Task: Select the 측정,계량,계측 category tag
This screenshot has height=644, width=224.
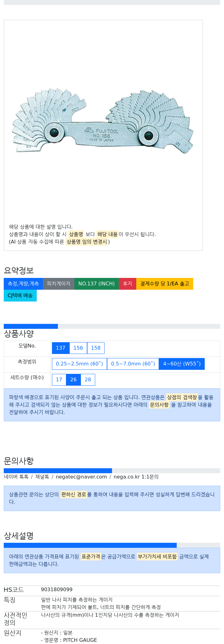Action: (x=23, y=284)
